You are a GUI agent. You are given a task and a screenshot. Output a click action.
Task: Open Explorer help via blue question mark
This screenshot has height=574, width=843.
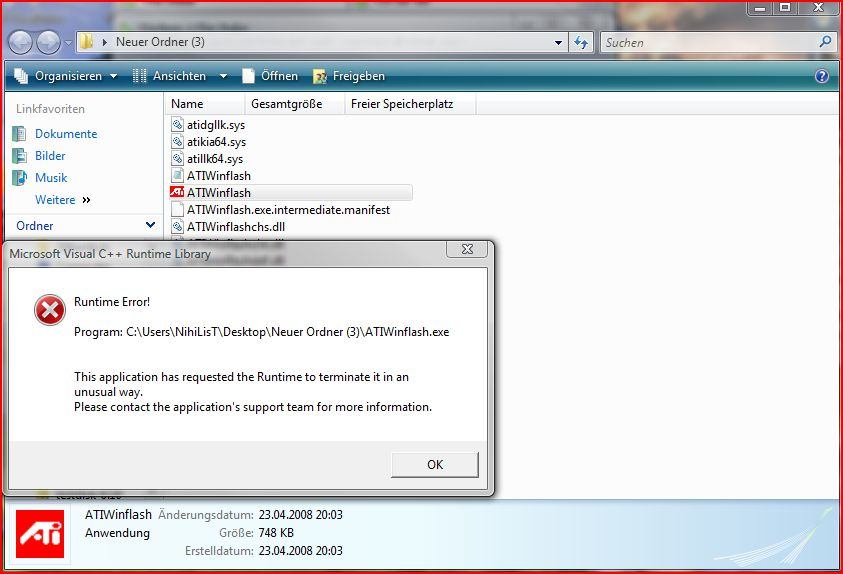coord(821,76)
